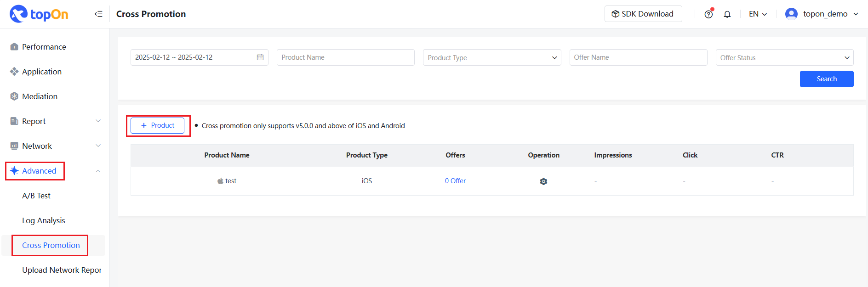The image size is (868, 287).
Task: Open Log Analysis in sidebar
Action: pyautogui.click(x=44, y=220)
